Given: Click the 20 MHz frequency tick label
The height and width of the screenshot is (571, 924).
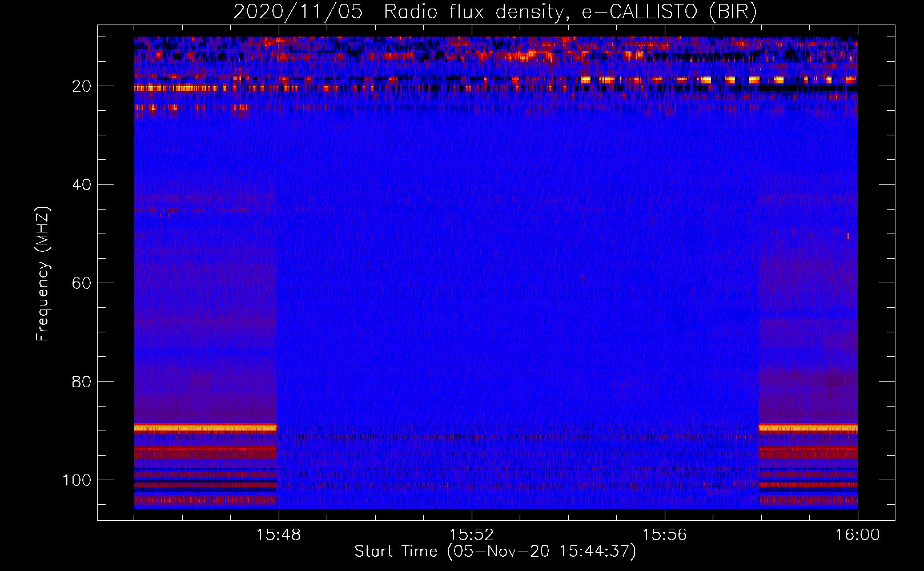Looking at the screenshot, I should point(82,86).
